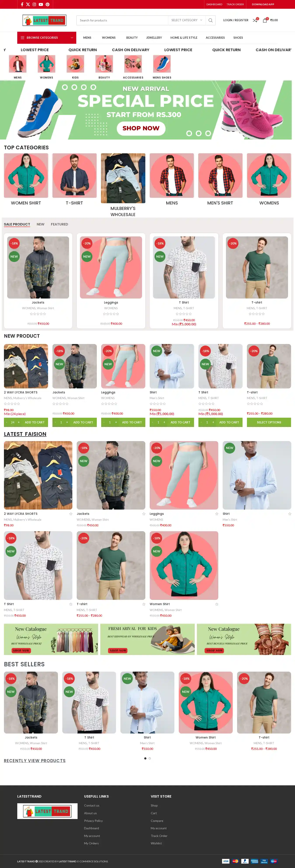295x868 pixels.
Task: Open the shopping cart icon
Action: 265,20
